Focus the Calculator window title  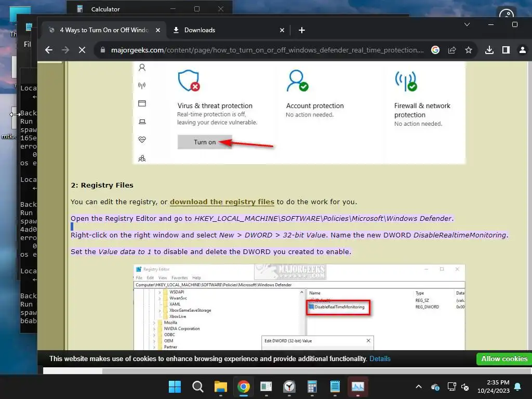[x=105, y=9]
